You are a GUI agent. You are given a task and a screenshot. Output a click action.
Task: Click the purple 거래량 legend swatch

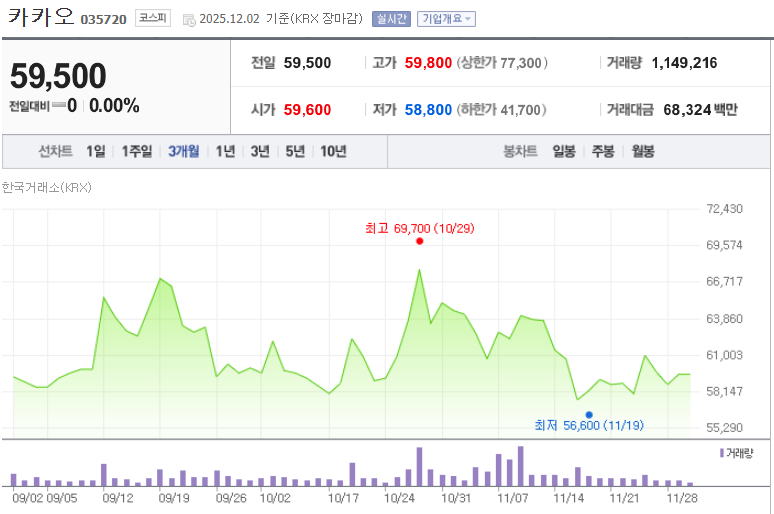[x=722, y=453]
